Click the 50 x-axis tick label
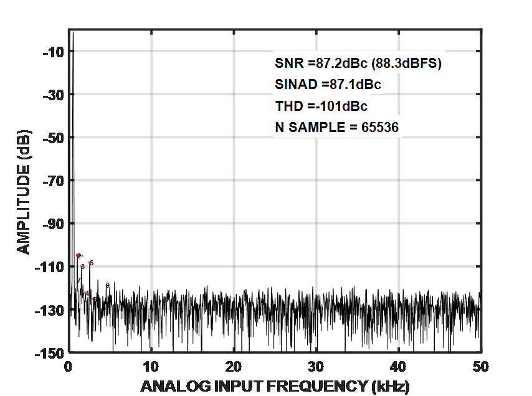Viewport: 532px width, 396px height. 481,367
